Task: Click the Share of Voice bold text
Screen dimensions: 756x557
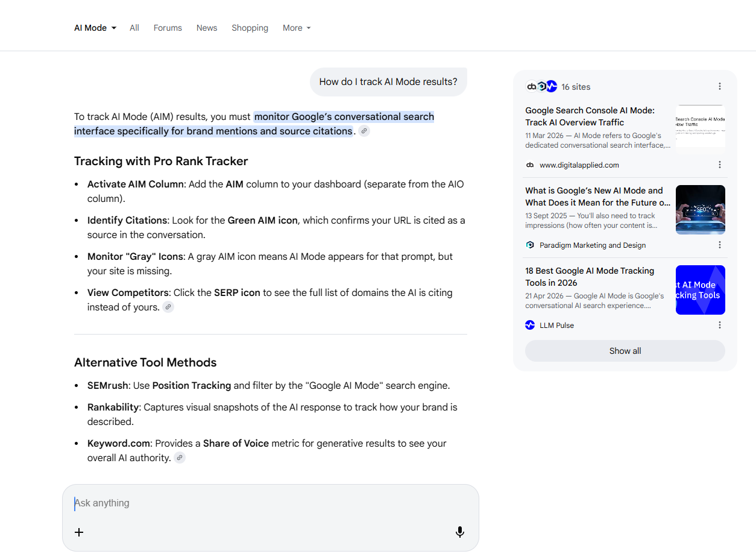Action: (236, 443)
